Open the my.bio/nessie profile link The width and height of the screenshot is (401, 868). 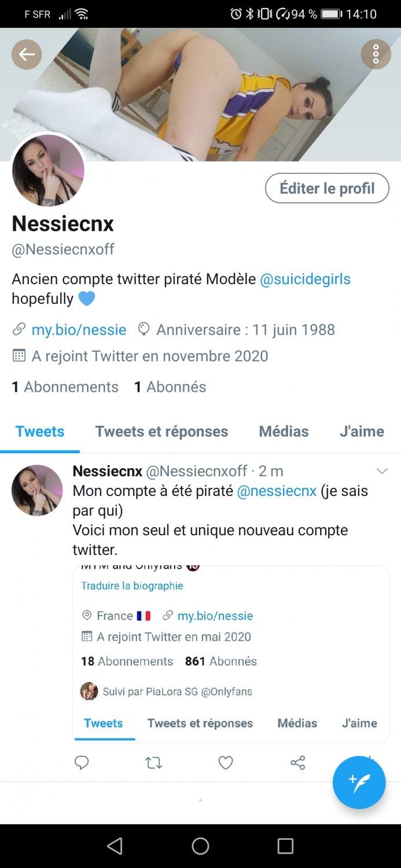click(x=79, y=330)
